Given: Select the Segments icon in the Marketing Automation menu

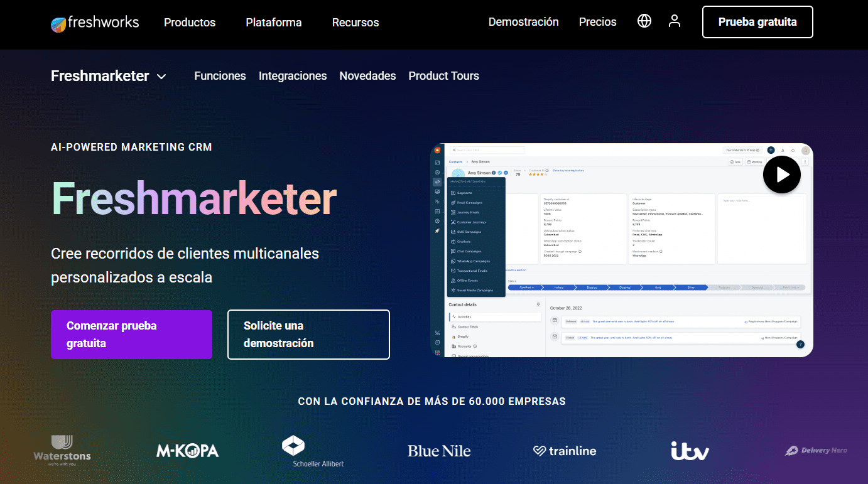Looking at the screenshot, I should pos(453,193).
